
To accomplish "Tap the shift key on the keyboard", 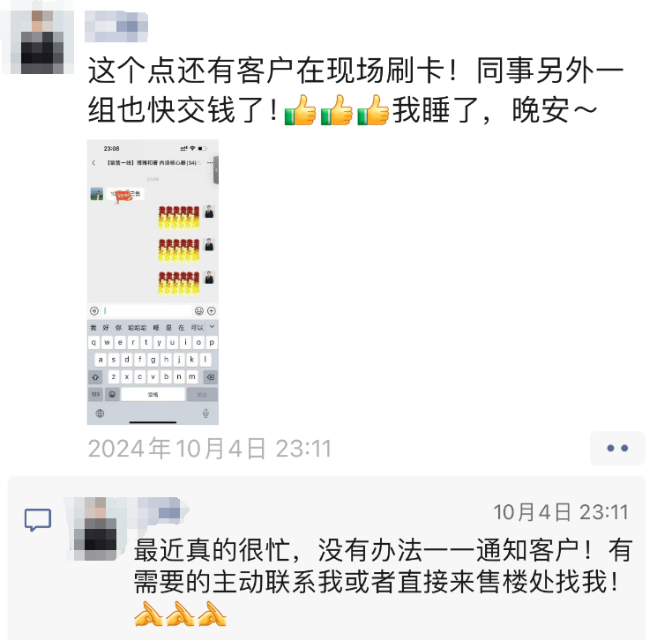I will [x=95, y=377].
